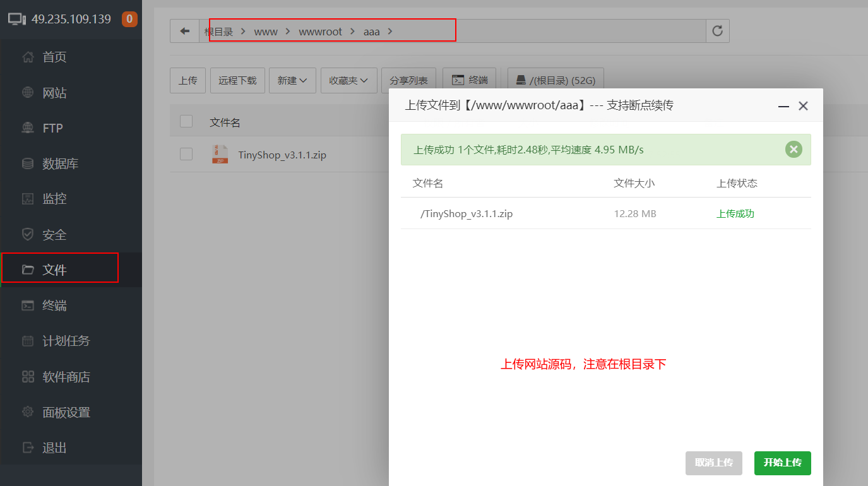868x486 pixels.
Task: Click /TinyShop_v3.1.1.zip in upload list
Action: [467, 214]
